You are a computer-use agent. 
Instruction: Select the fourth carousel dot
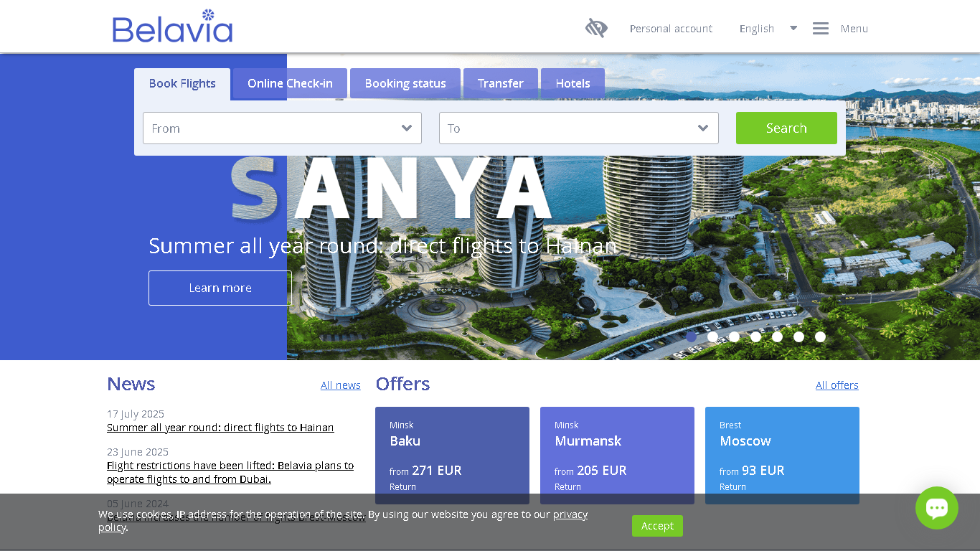756,336
